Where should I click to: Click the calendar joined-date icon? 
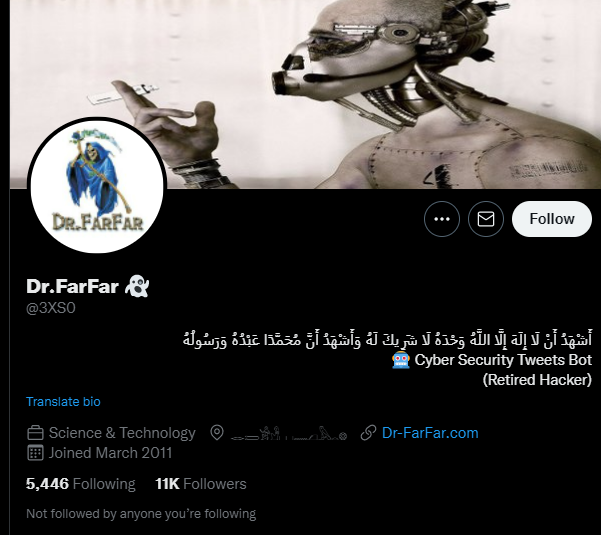click(35, 453)
